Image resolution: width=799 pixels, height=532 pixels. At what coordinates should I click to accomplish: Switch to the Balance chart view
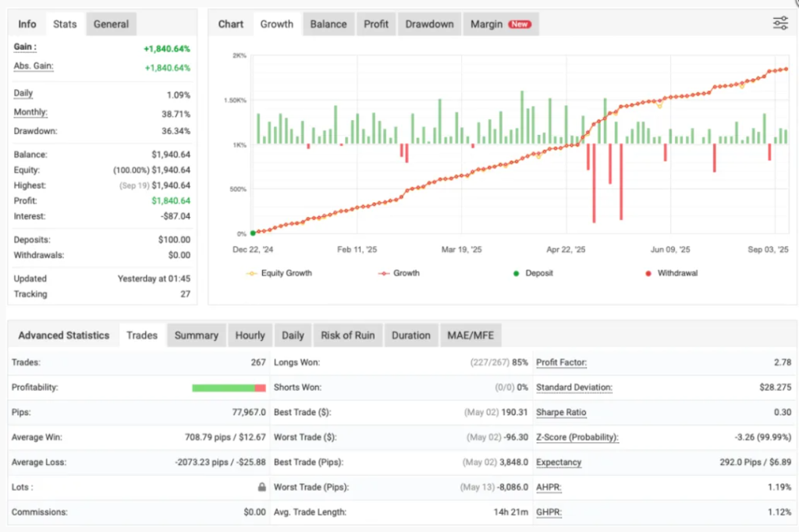[328, 24]
